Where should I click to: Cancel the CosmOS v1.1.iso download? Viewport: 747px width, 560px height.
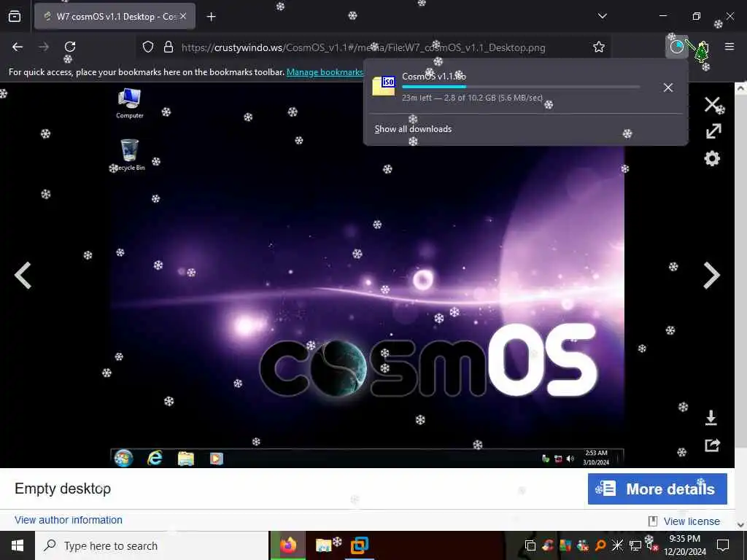pos(668,87)
